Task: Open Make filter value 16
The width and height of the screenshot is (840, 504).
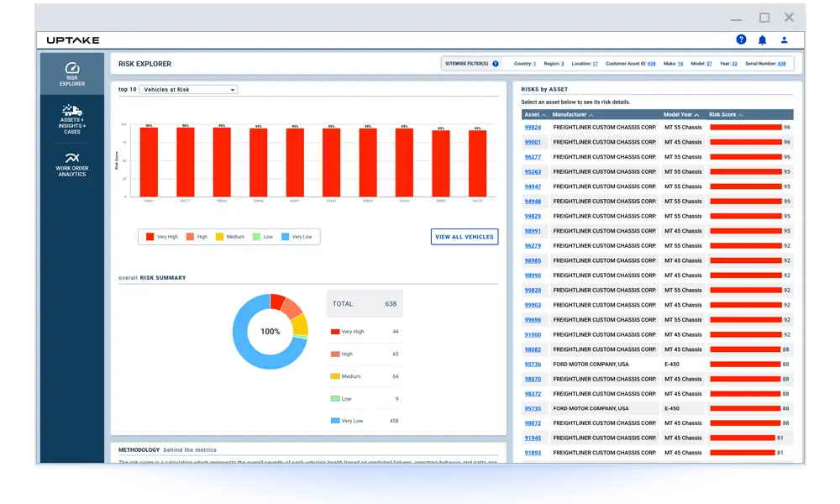Action: (680, 64)
